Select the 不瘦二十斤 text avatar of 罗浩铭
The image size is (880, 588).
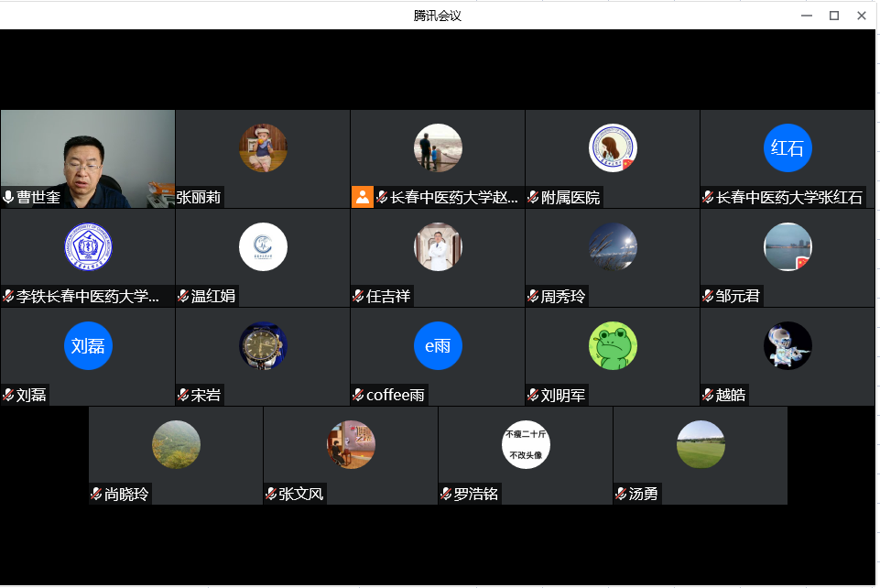(x=526, y=444)
